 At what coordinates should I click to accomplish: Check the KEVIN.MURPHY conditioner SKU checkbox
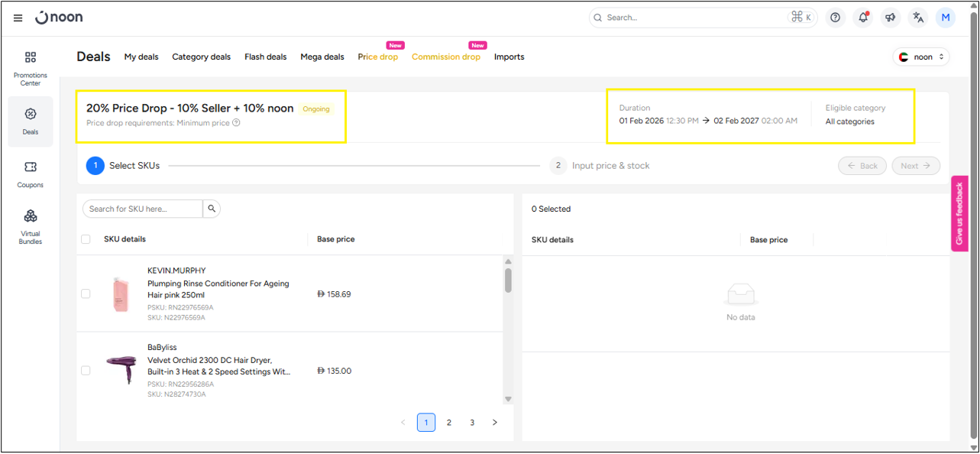pos(86,293)
